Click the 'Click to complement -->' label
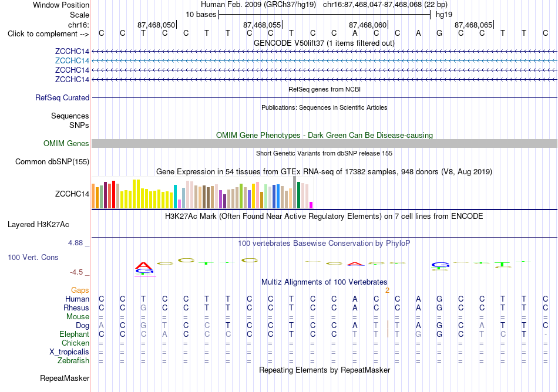The height and width of the screenshot is (392, 558). coord(48,34)
